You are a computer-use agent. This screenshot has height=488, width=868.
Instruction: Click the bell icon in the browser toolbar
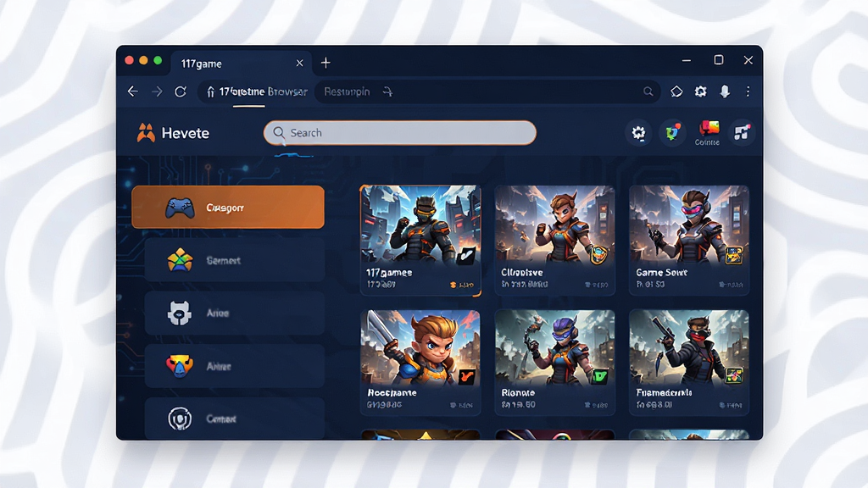pos(725,91)
